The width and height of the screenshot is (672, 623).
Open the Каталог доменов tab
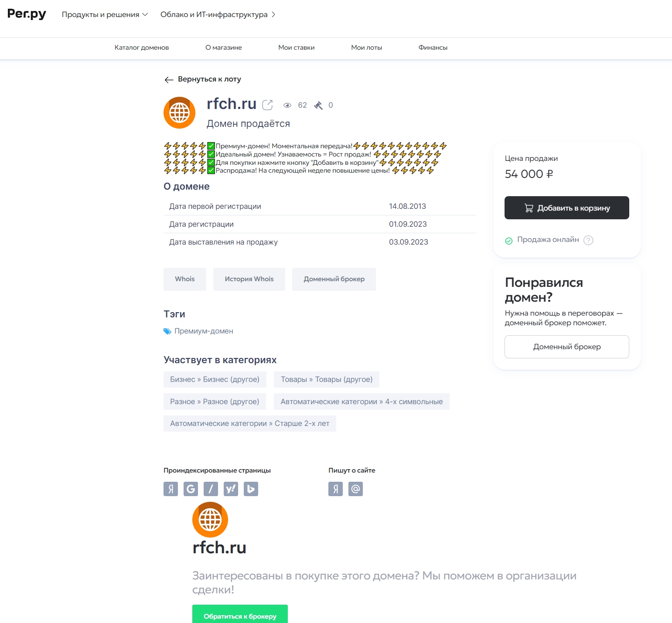point(142,48)
